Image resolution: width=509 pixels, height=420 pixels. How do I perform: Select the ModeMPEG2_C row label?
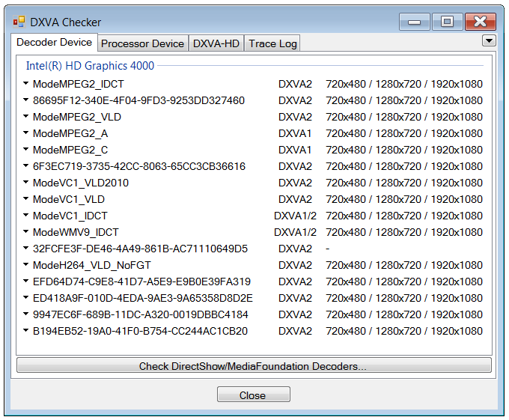tap(70, 150)
